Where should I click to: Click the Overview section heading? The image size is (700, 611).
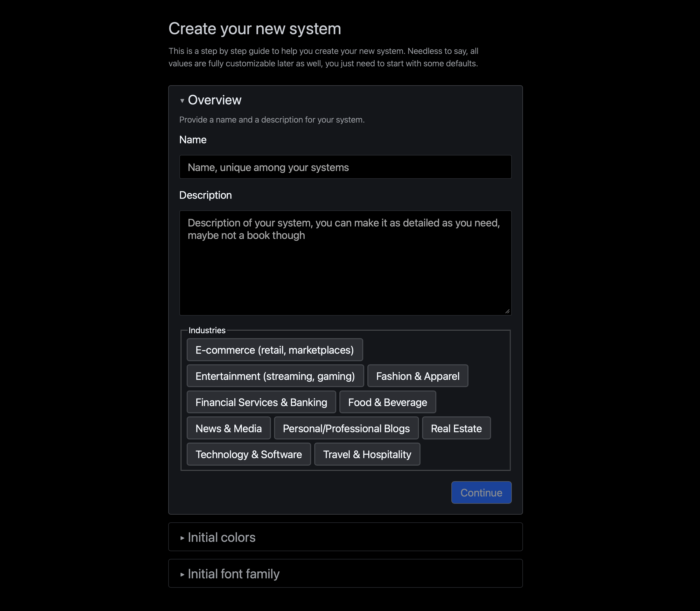(215, 100)
